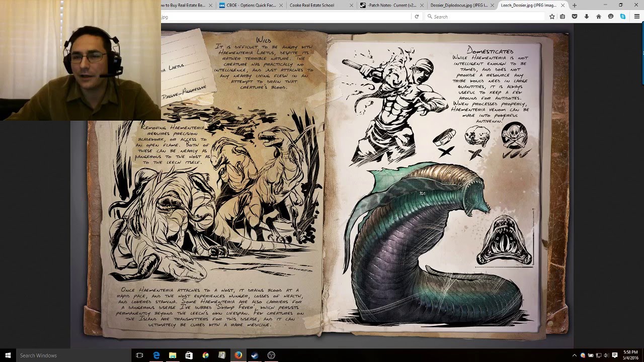The image size is (644, 362).
Task: Focus the Firefox Search box
Action: (x=484, y=17)
